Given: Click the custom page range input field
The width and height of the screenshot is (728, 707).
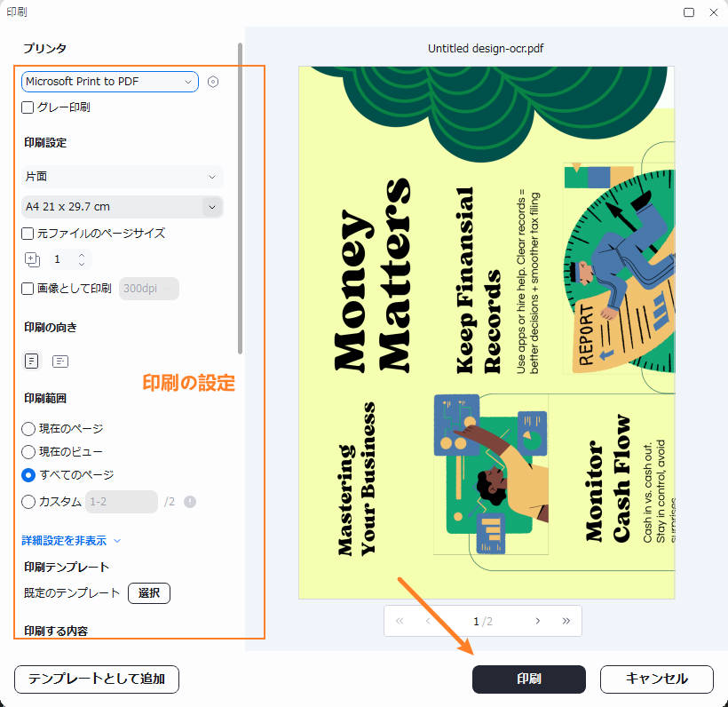Looking at the screenshot, I should pyautogui.click(x=121, y=502).
